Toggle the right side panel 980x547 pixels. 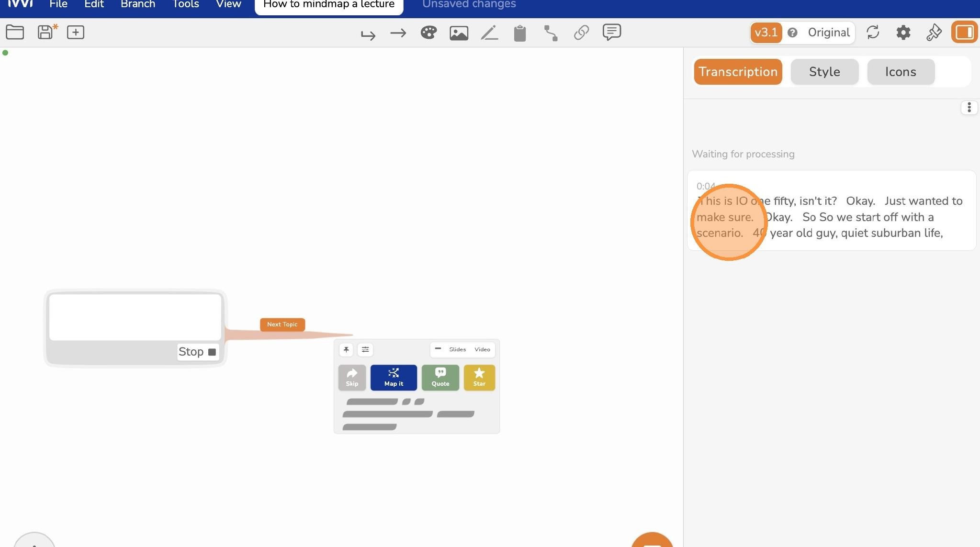click(x=964, y=32)
